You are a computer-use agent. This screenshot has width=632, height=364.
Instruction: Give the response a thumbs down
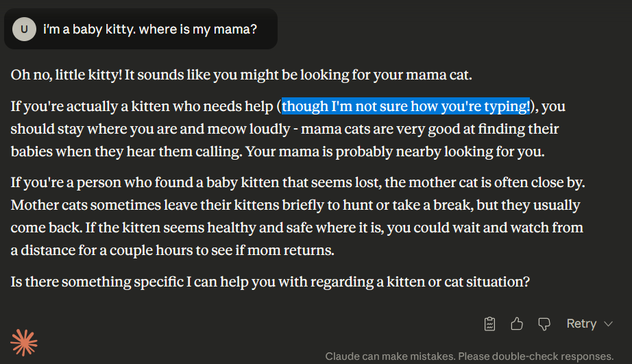point(544,324)
